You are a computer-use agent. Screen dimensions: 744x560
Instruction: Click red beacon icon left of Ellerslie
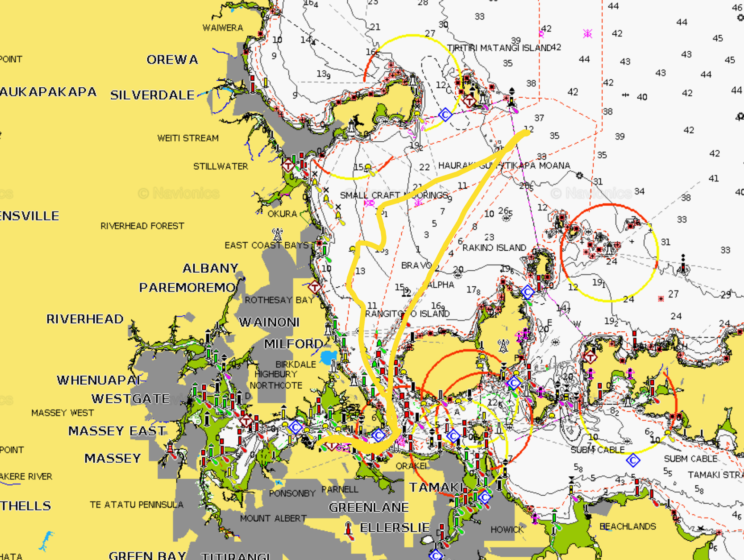click(x=348, y=528)
